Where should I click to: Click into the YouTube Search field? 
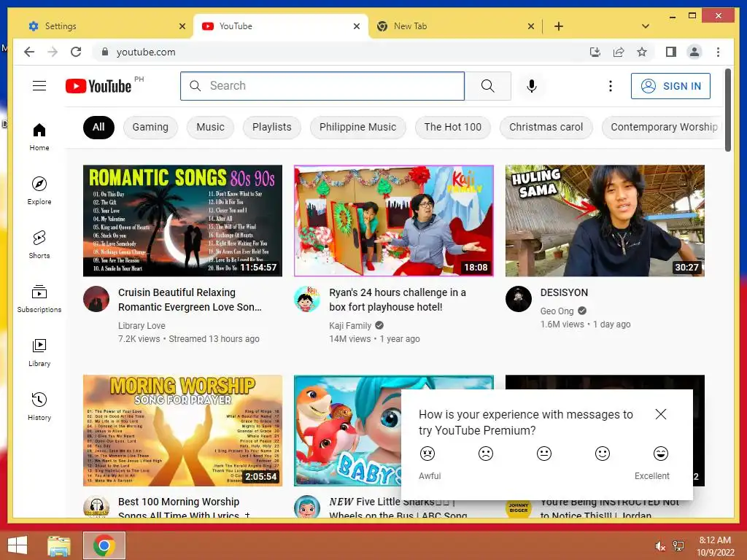(x=322, y=86)
